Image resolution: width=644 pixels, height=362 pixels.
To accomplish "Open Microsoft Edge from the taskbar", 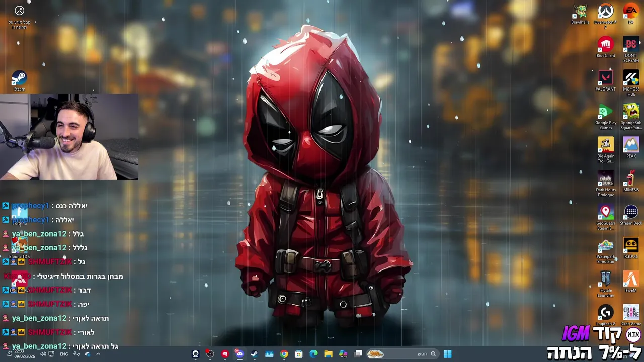I will pos(313,354).
